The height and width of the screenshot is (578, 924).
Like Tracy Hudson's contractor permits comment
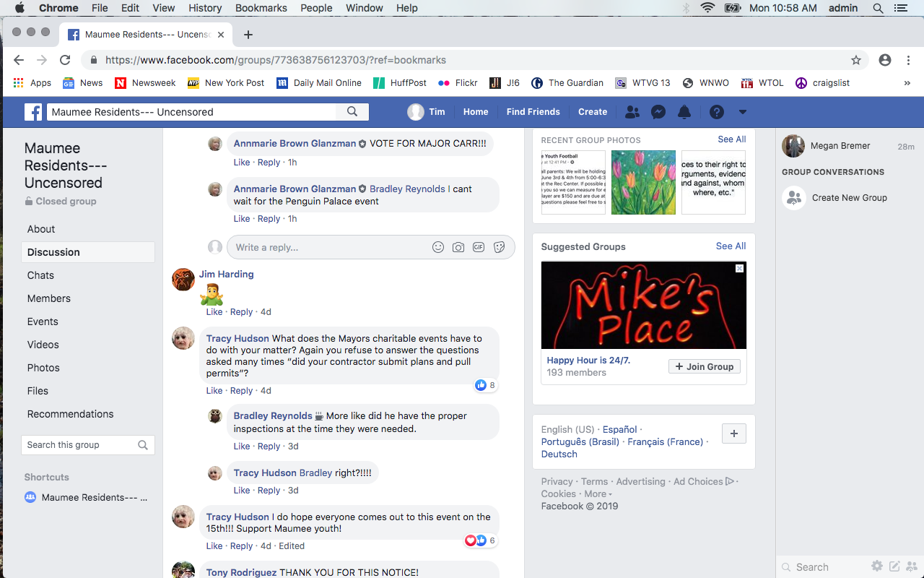[x=214, y=391]
